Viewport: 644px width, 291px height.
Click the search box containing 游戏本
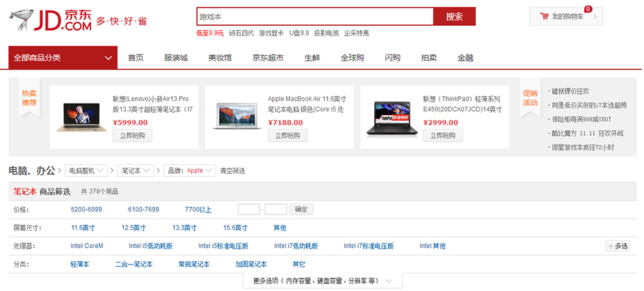tap(314, 16)
